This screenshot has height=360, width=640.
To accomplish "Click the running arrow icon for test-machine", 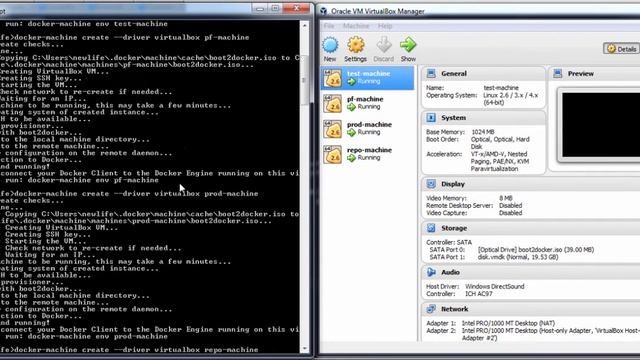I will (x=351, y=82).
